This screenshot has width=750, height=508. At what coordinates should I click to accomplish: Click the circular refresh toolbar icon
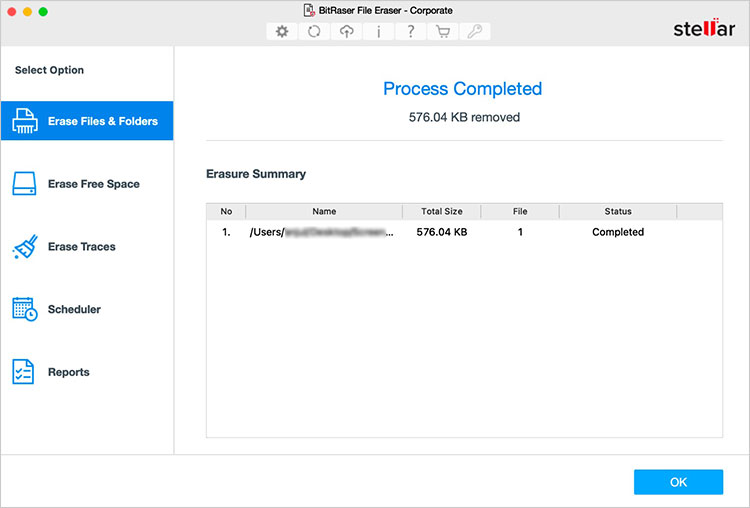314,32
